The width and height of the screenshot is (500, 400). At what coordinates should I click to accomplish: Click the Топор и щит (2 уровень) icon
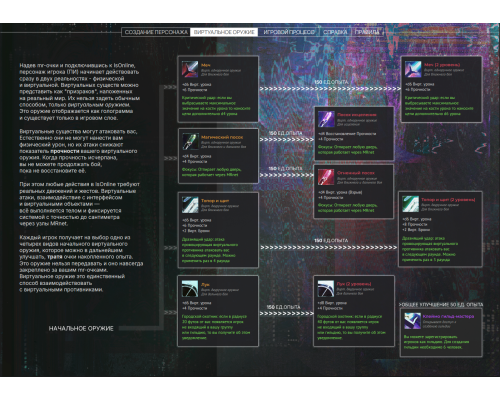(x=410, y=204)
